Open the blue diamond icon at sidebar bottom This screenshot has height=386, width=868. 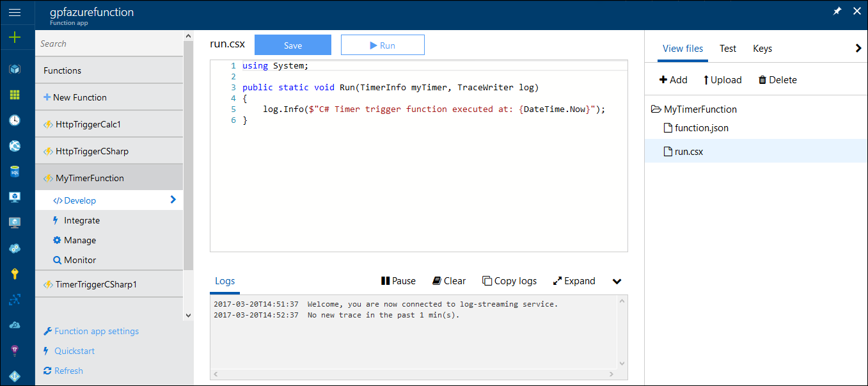[x=15, y=376]
